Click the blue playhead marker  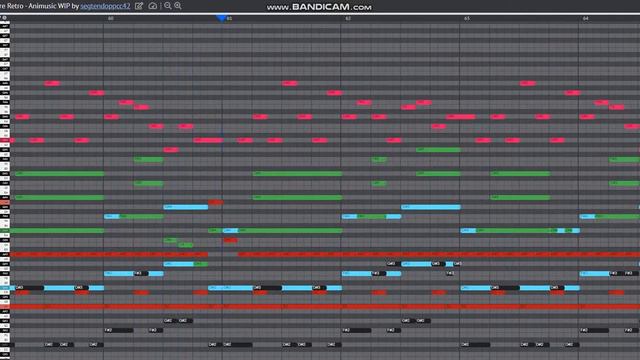pos(221,18)
